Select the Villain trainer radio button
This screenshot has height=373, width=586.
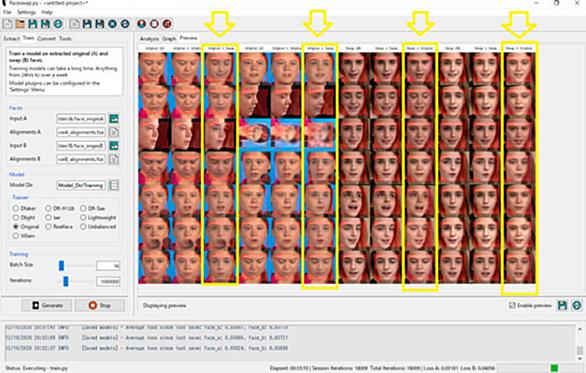click(16, 236)
